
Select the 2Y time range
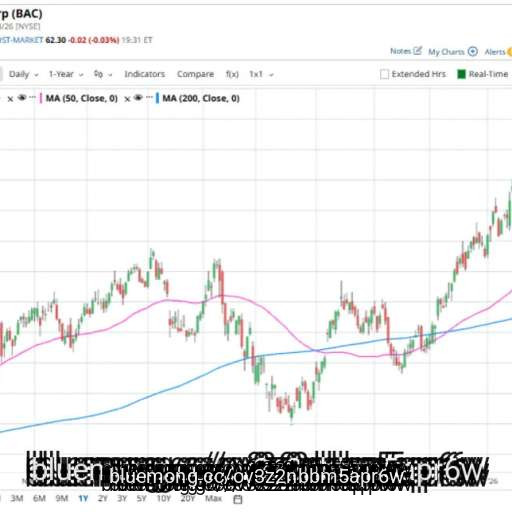(103, 498)
